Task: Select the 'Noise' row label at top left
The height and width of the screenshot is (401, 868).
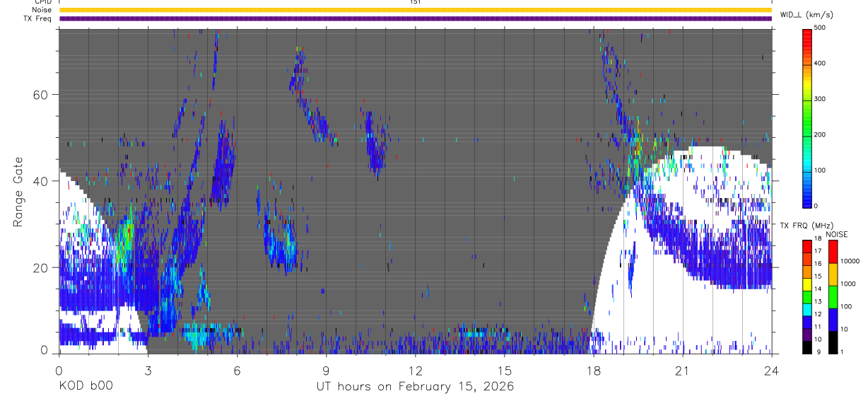Action: pos(42,10)
